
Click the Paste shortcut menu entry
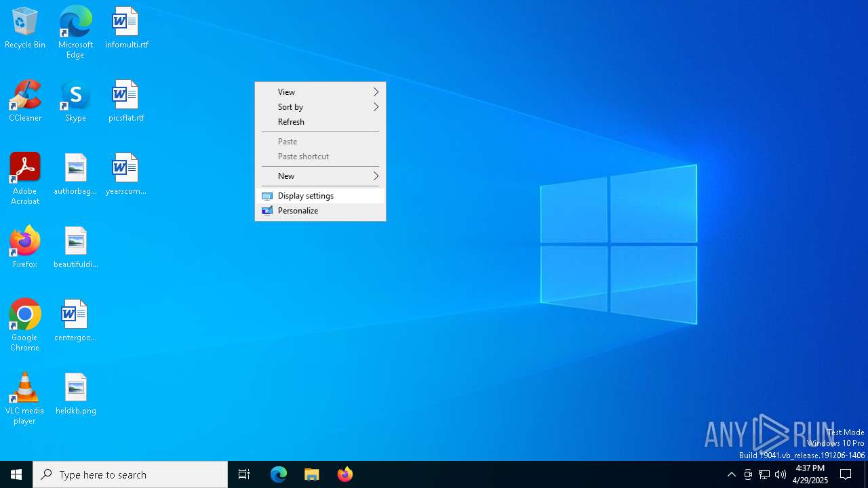click(x=320, y=157)
